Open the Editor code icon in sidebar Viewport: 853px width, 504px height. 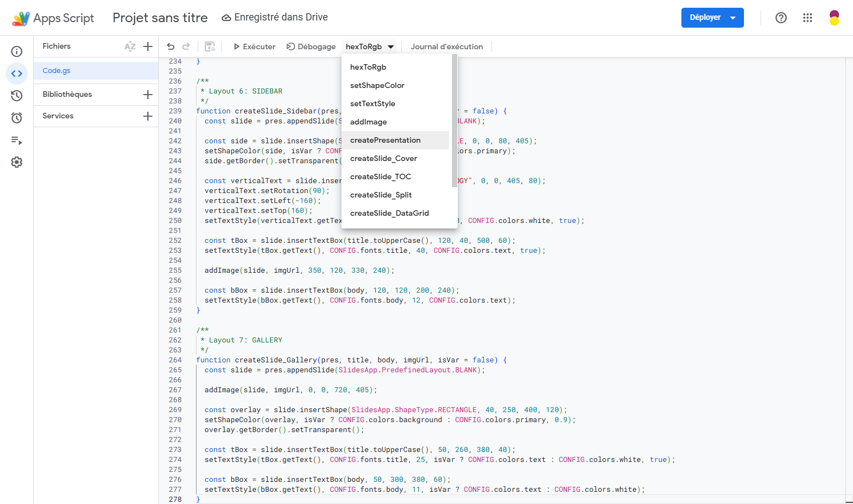(17, 74)
